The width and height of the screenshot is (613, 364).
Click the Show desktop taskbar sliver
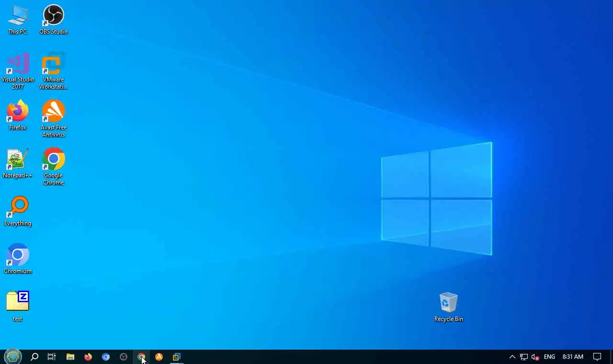(x=612, y=357)
